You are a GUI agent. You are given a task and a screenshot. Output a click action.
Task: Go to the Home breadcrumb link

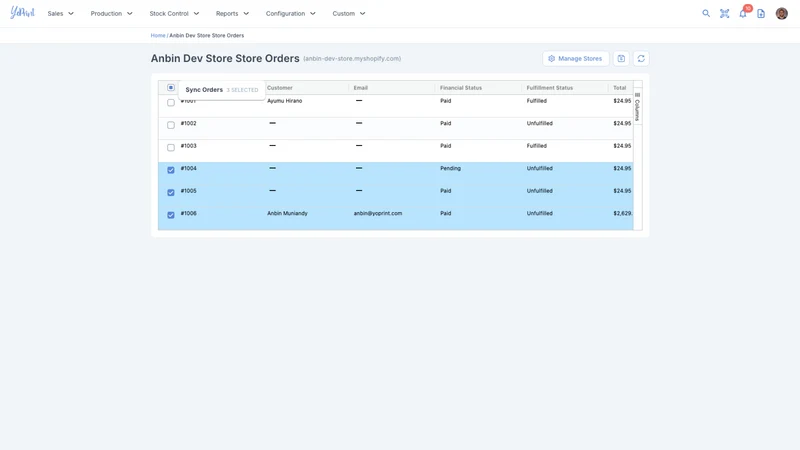158,36
